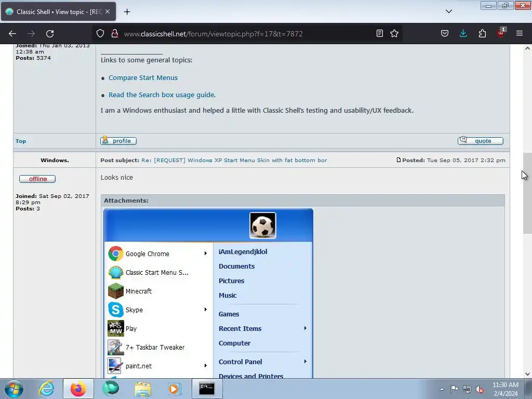Open Windows Explorer folder in taskbar

(143, 389)
